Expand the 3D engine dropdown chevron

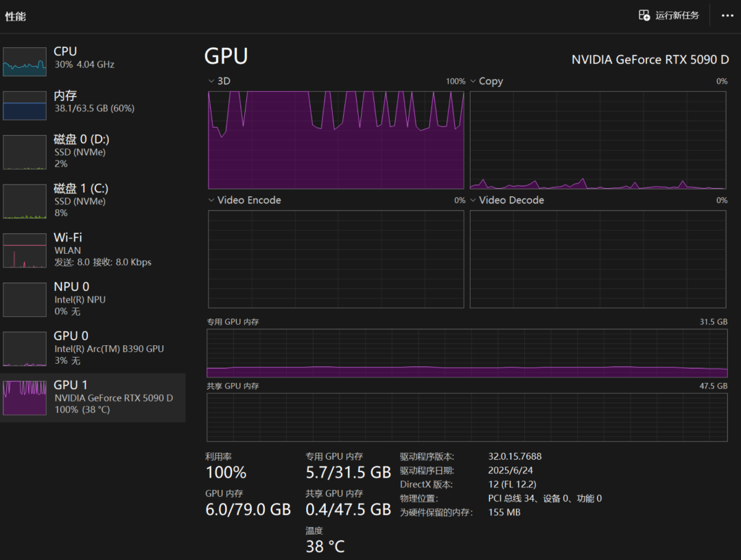(211, 81)
